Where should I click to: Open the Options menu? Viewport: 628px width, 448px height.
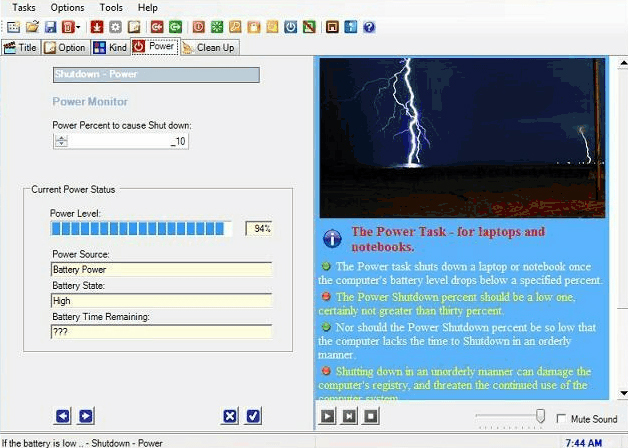[x=67, y=8]
